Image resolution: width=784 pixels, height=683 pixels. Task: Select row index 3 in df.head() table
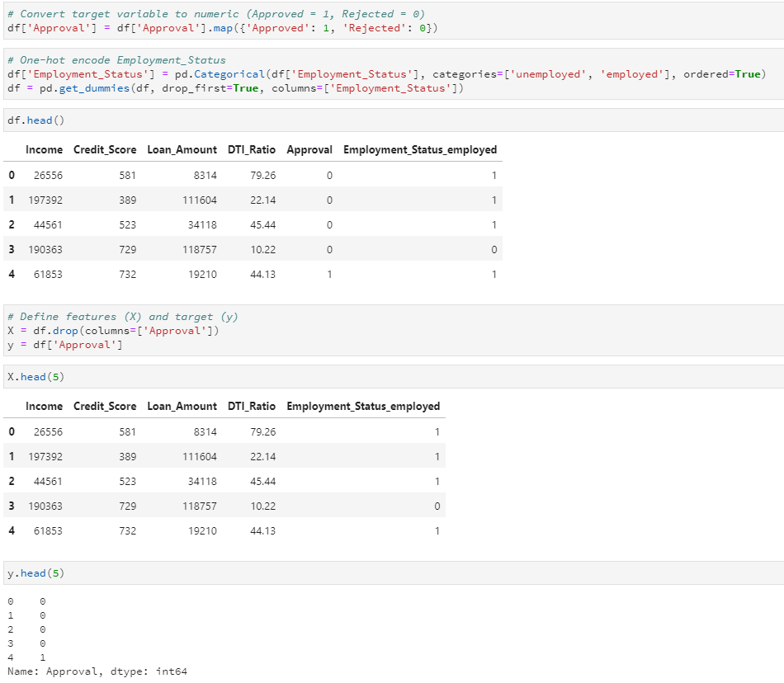12,250
